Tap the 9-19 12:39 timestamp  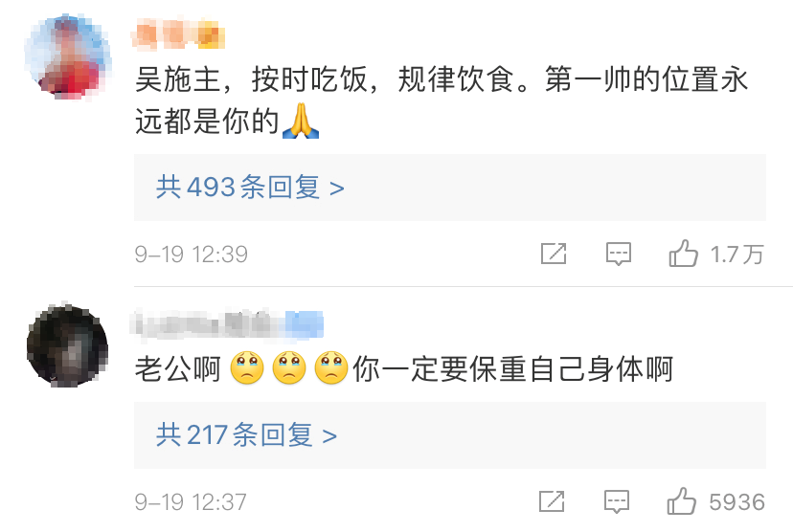(x=192, y=255)
